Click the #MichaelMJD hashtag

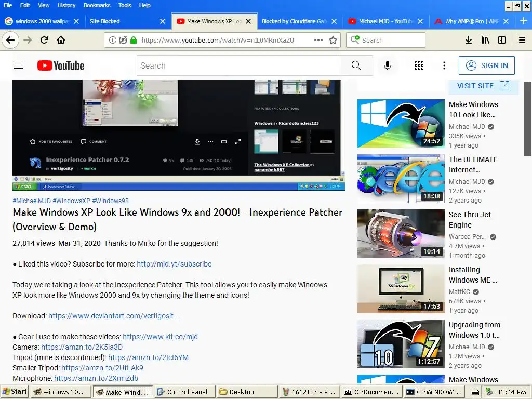coord(32,201)
